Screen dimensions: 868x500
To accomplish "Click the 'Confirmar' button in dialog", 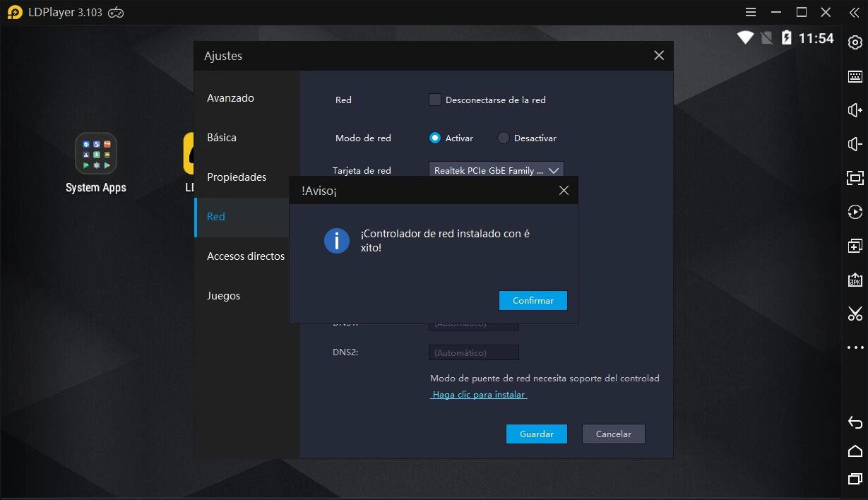I will [x=533, y=300].
